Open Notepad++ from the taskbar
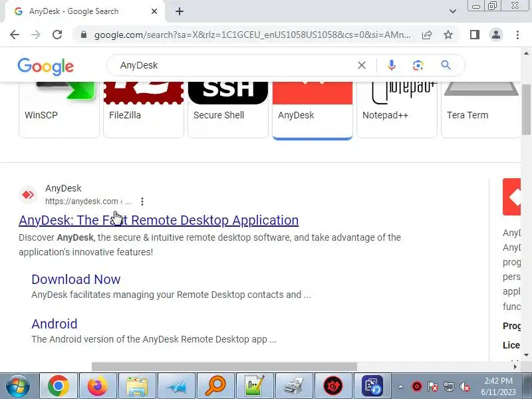Image resolution: width=532 pixels, height=399 pixels. tap(255, 386)
